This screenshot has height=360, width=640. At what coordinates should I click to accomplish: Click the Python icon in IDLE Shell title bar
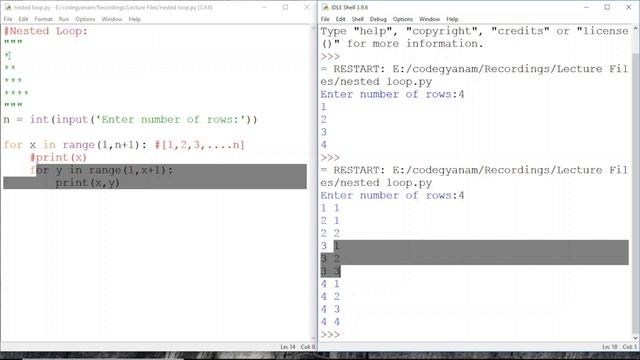pos(325,7)
